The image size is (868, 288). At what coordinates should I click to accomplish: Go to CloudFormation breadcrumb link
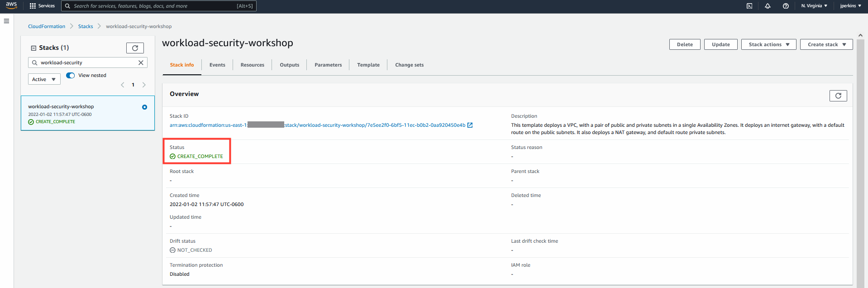coord(47,27)
